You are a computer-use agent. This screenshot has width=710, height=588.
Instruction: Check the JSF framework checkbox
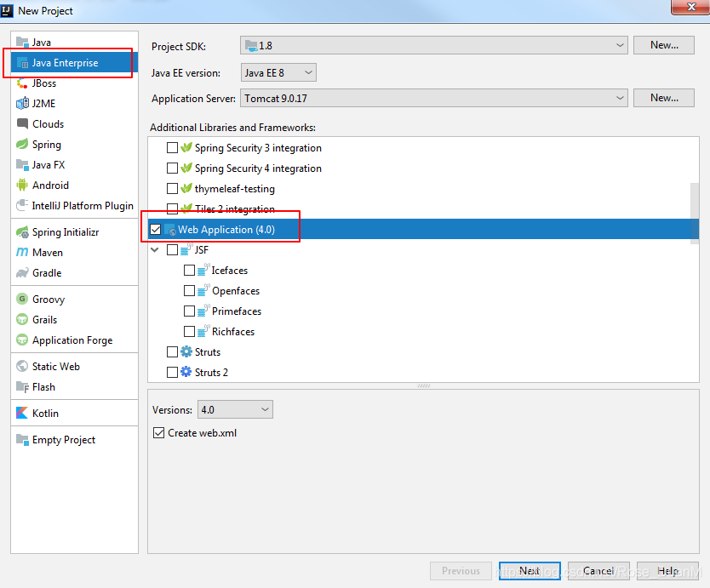(x=172, y=250)
